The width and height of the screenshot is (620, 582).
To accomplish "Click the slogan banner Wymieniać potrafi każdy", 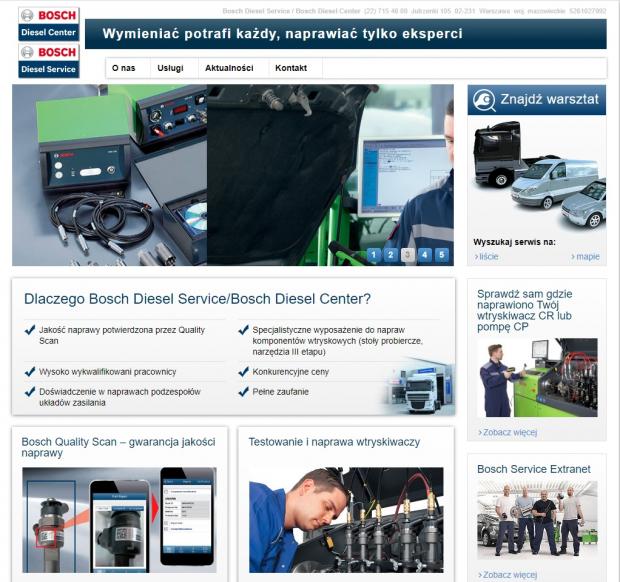I will 346,34.
